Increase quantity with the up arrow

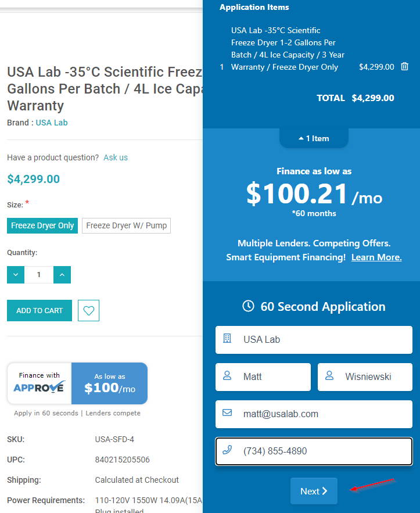62,275
